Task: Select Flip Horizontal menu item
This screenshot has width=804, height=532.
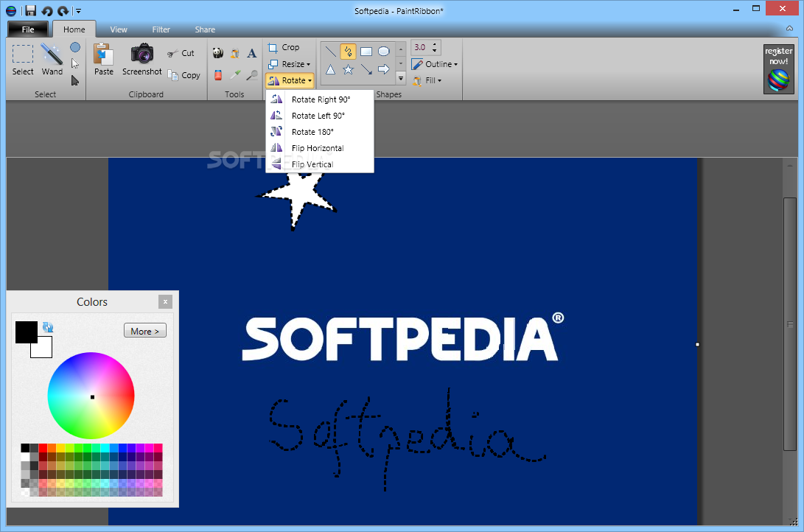Action: [x=319, y=148]
